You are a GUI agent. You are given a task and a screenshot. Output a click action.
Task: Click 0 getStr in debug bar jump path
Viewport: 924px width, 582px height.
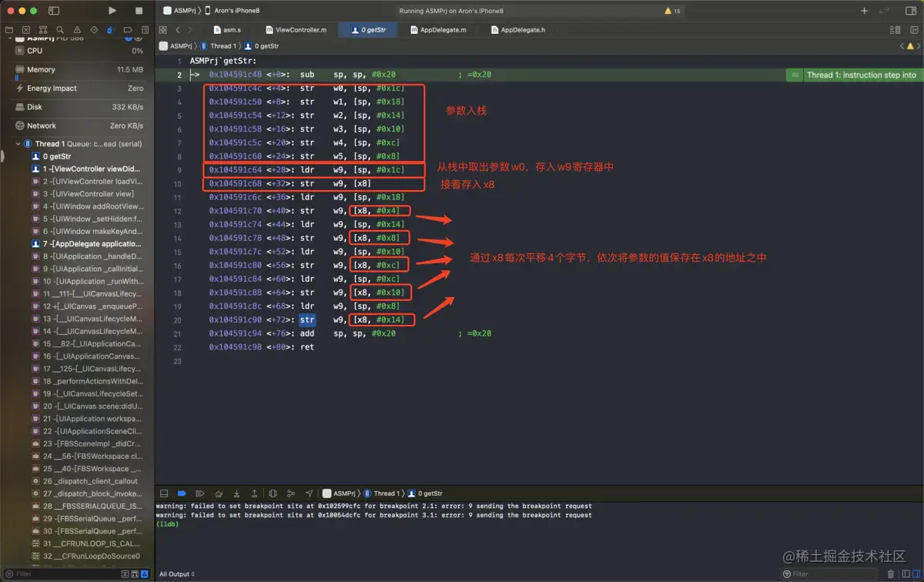tap(425, 493)
